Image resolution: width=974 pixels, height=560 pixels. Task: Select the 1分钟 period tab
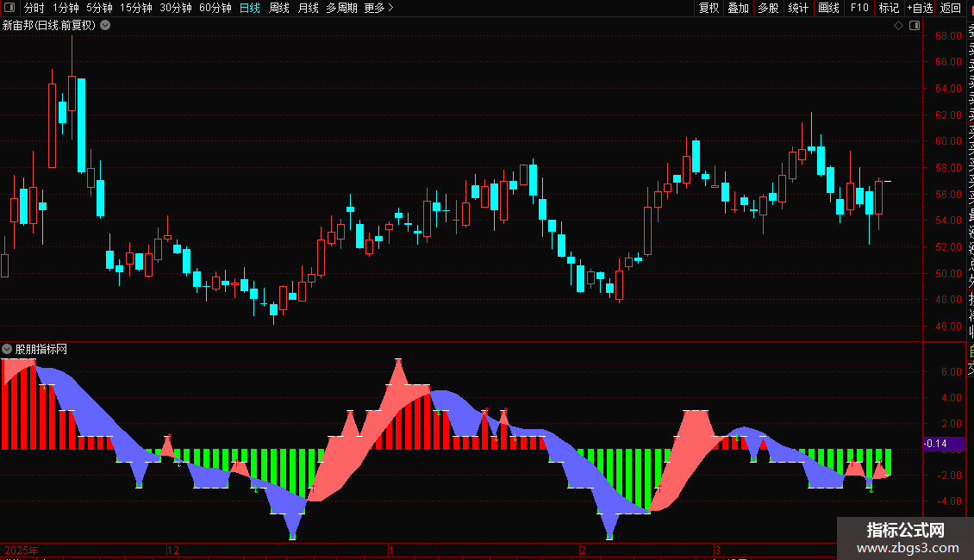[x=66, y=8]
